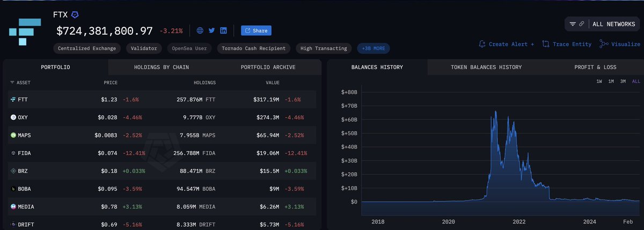Click Trace Entity
644x230 pixels.
coord(567,44)
